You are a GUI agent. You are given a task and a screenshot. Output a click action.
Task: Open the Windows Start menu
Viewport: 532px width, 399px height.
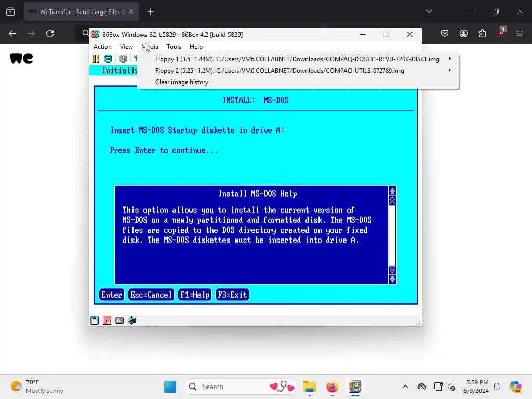click(x=170, y=387)
